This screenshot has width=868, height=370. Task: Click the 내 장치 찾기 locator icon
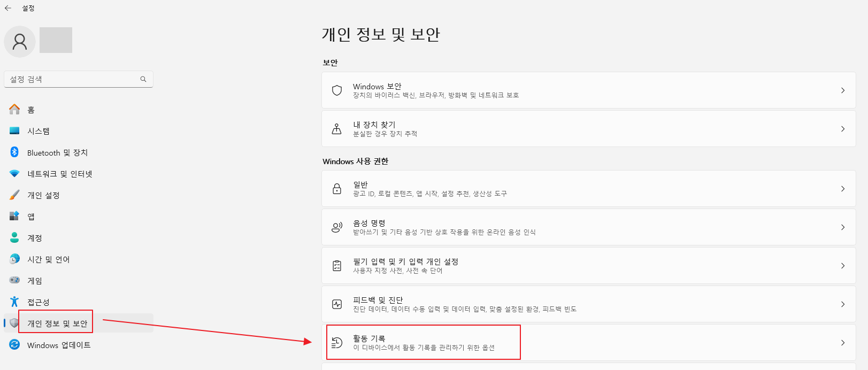[337, 129]
